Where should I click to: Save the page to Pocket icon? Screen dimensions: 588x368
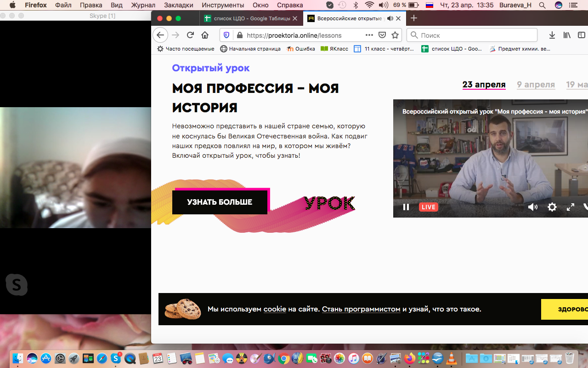tap(382, 35)
